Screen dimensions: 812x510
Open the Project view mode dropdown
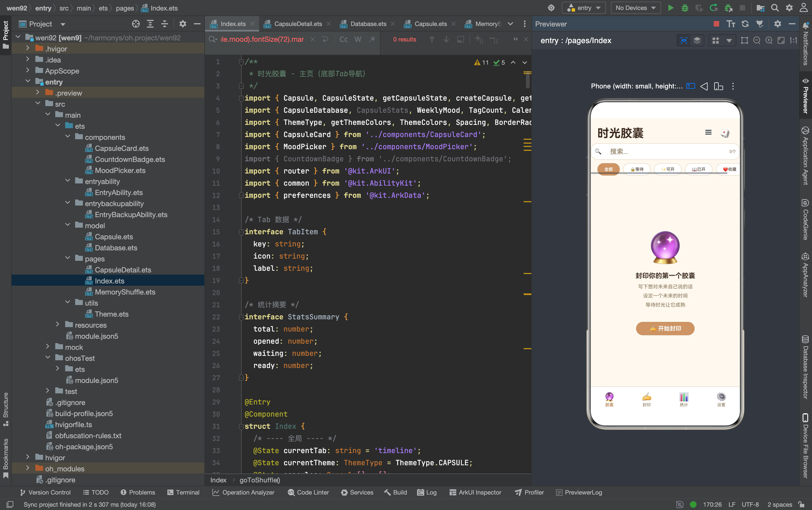[63, 24]
